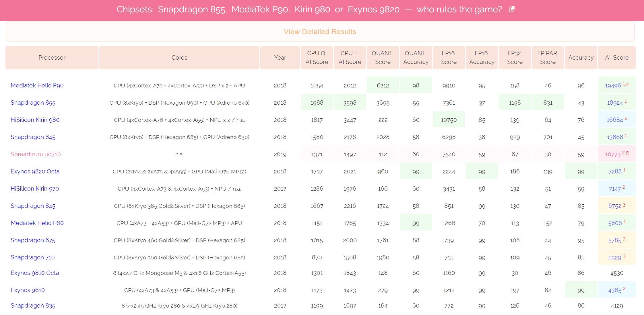644x315 pixels.
Task: Open the Exynos 9610 processor link
Action: click(x=28, y=290)
